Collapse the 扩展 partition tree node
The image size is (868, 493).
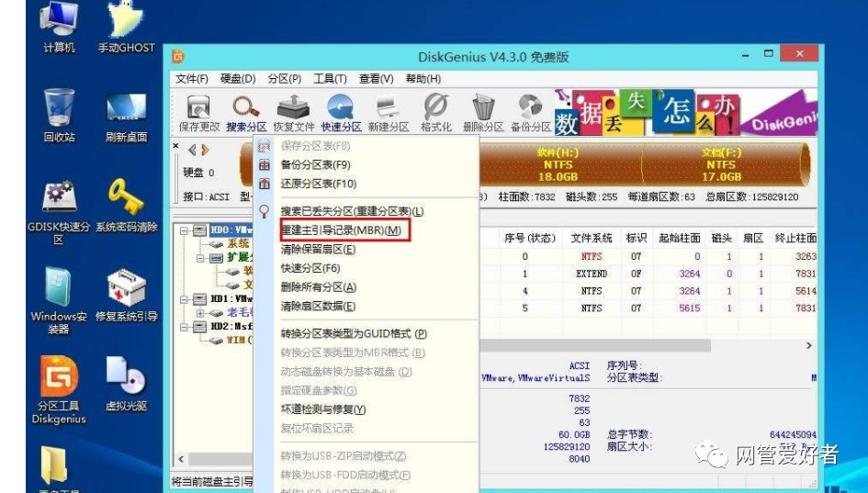(x=201, y=258)
